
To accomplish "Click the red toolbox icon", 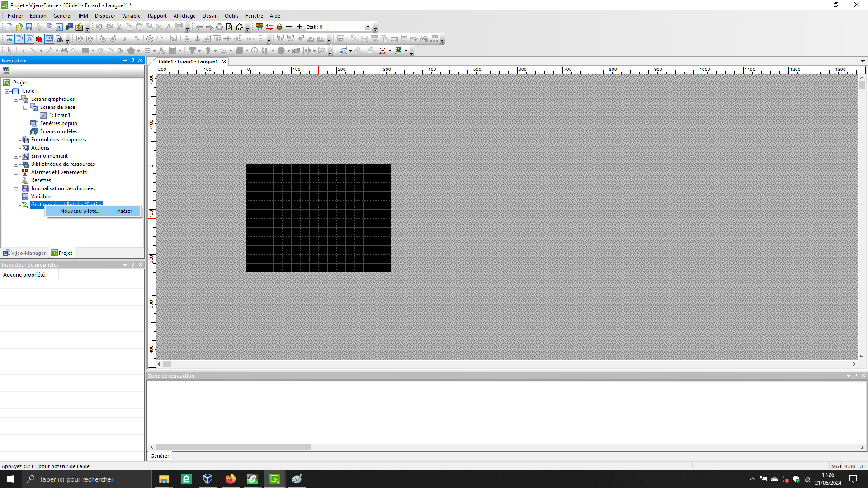I will pyautogui.click(x=39, y=39).
